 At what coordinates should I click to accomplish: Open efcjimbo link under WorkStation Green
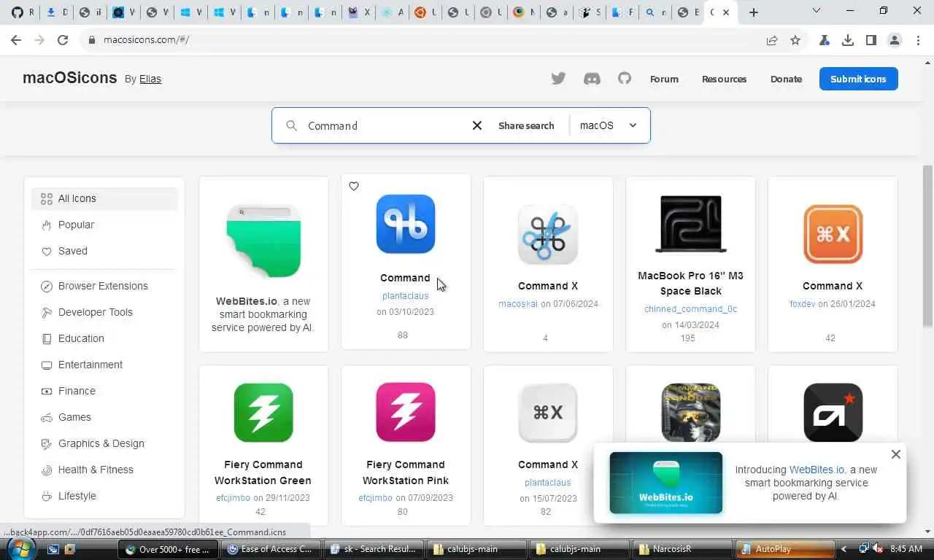click(x=233, y=498)
